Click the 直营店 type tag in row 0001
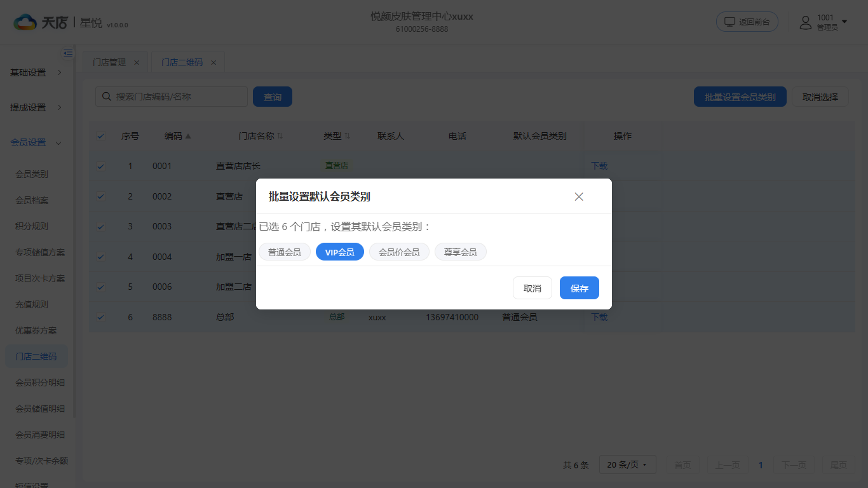The image size is (868, 488). pos(337,165)
